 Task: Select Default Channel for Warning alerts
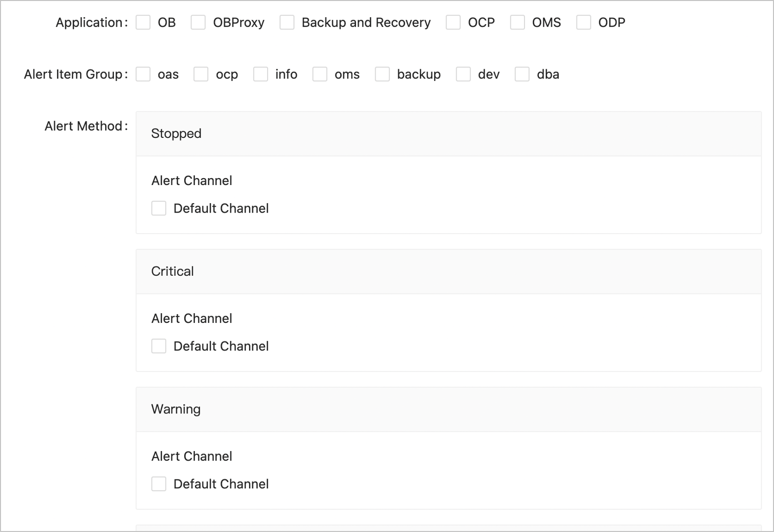click(x=159, y=484)
